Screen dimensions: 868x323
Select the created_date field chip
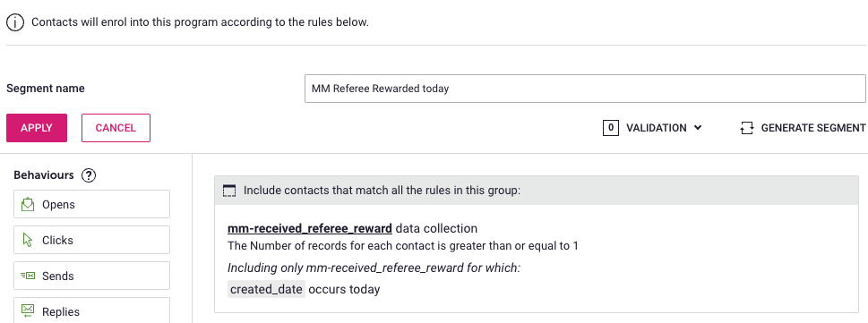266,289
